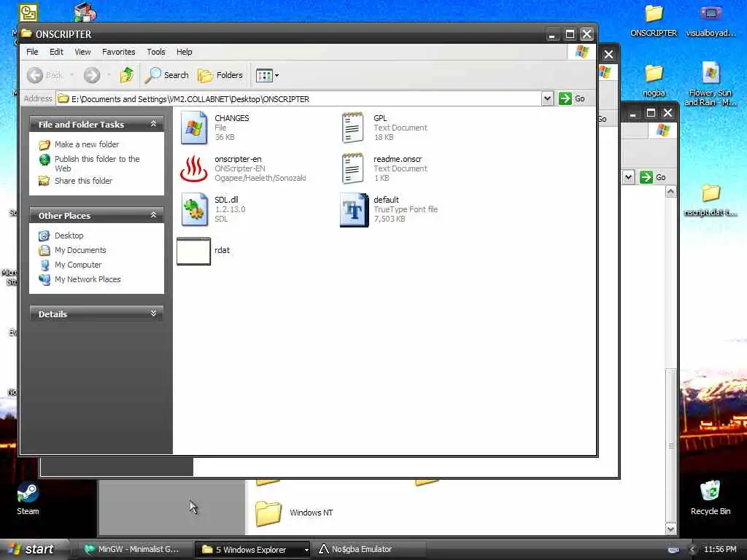Open the Forward history dropdown arrow
747x560 pixels.
coord(109,75)
